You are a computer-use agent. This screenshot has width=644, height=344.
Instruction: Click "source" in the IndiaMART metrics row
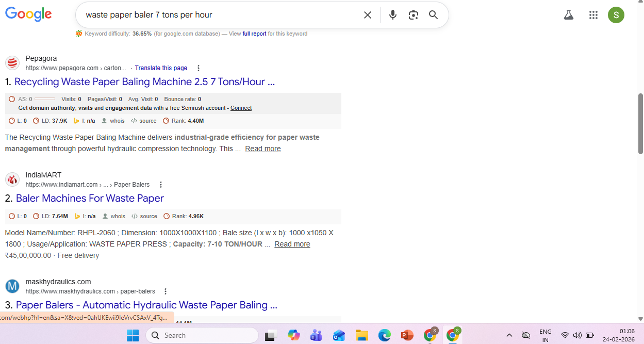click(x=148, y=216)
